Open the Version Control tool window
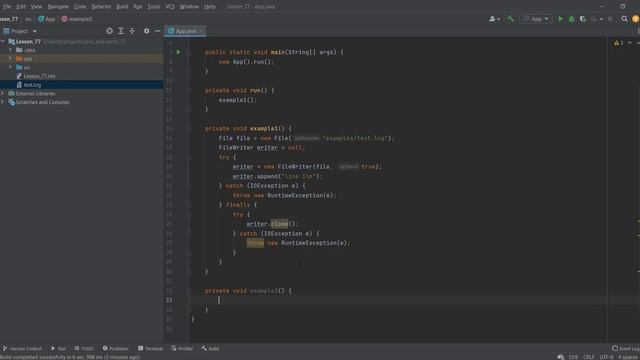This screenshot has width=640, height=360. pyautogui.click(x=22, y=349)
